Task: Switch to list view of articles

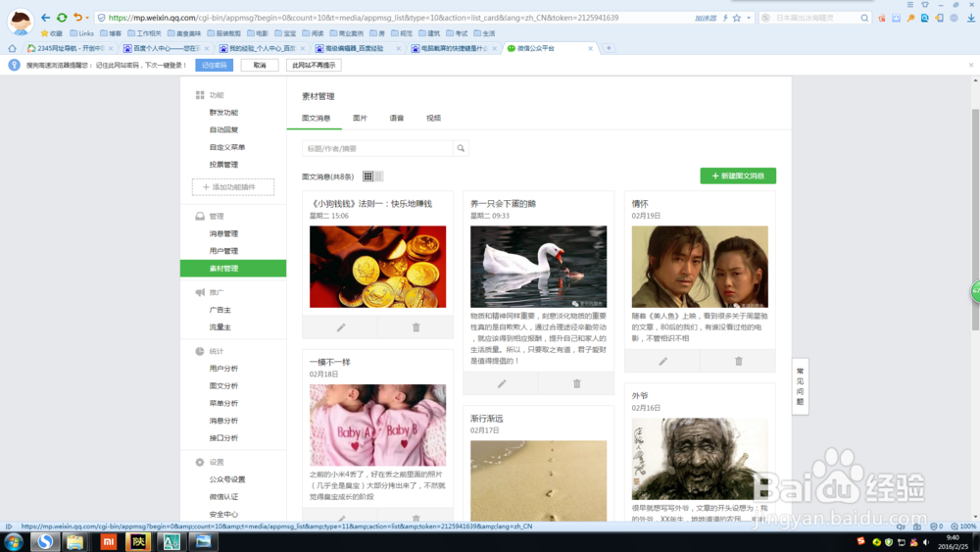Action: pos(378,176)
